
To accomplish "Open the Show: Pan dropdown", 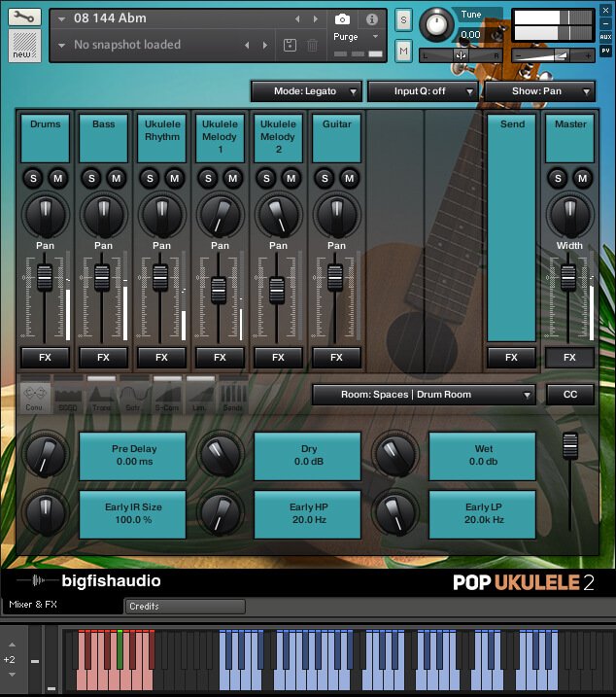I will coord(539,91).
